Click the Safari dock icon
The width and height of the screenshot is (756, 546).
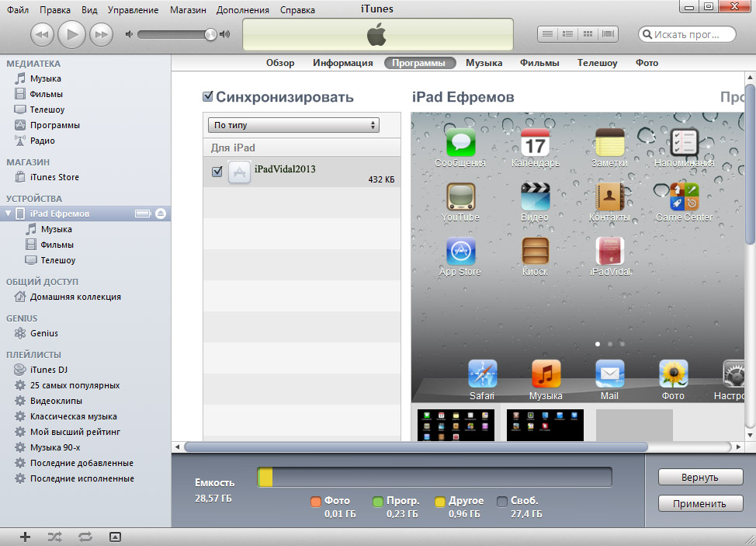(483, 374)
